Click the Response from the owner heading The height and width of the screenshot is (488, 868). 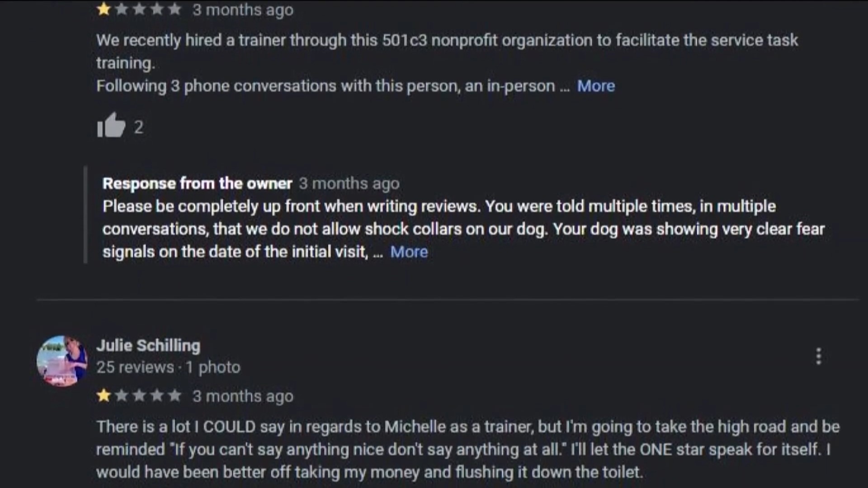(x=197, y=183)
